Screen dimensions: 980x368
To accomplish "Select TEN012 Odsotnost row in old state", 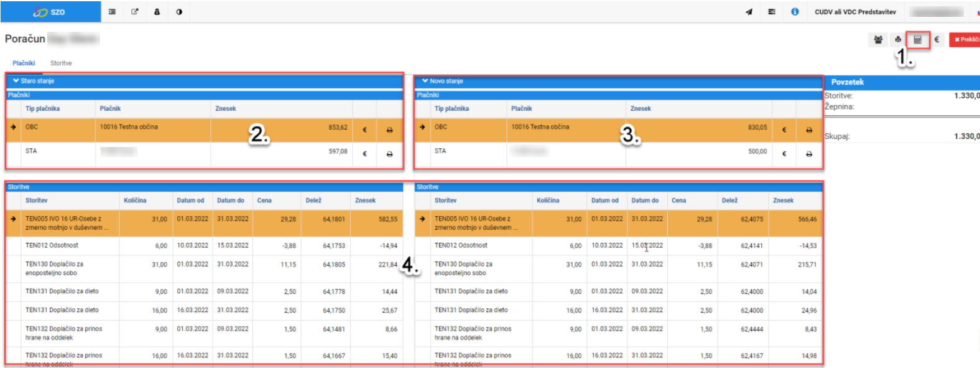I will [203, 245].
